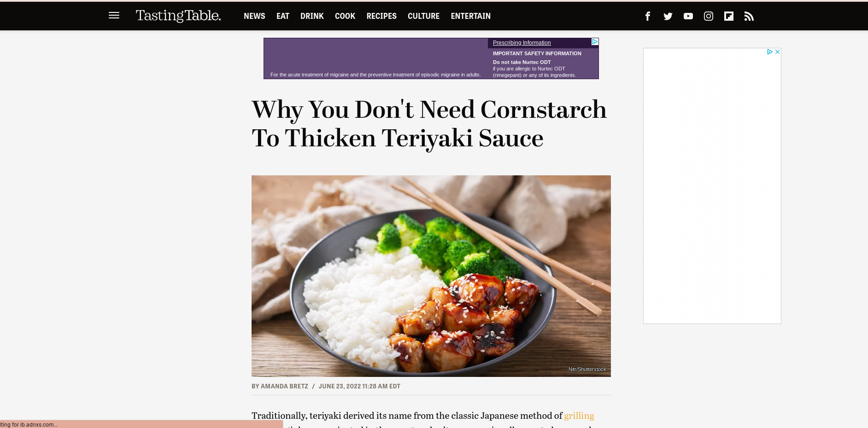The width and height of the screenshot is (868, 428).
Task: Open the YouTube icon in header
Action: point(688,16)
